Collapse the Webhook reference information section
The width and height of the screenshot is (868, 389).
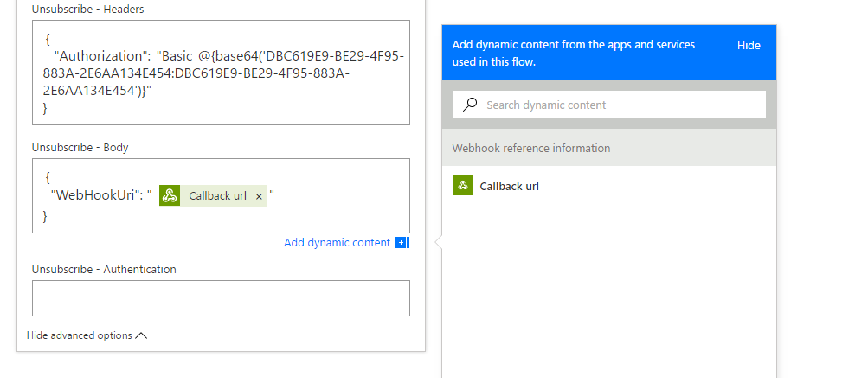tap(530, 149)
